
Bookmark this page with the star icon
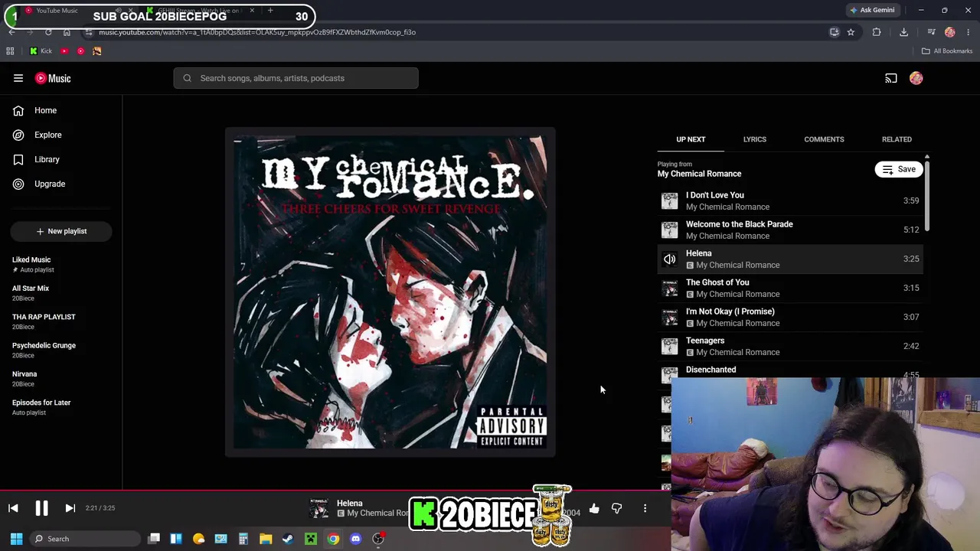851,32
